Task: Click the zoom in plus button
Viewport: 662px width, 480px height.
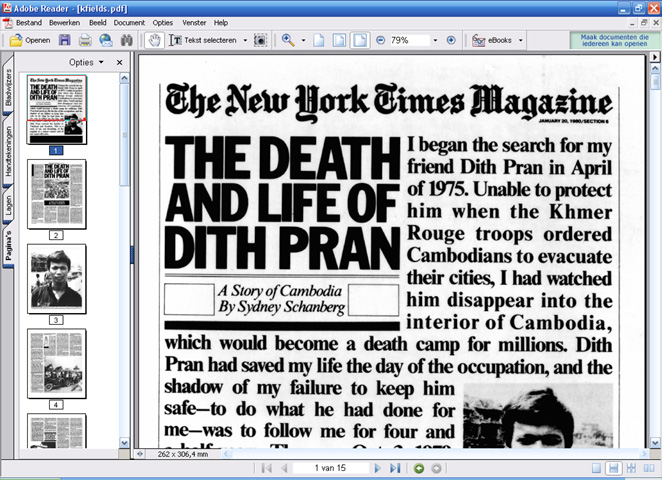Action: click(451, 41)
